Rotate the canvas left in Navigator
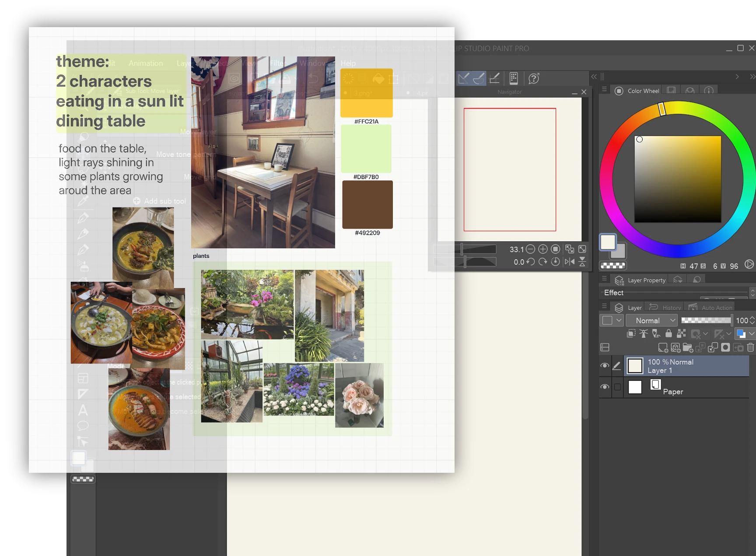This screenshot has width=756, height=556. [x=530, y=262]
